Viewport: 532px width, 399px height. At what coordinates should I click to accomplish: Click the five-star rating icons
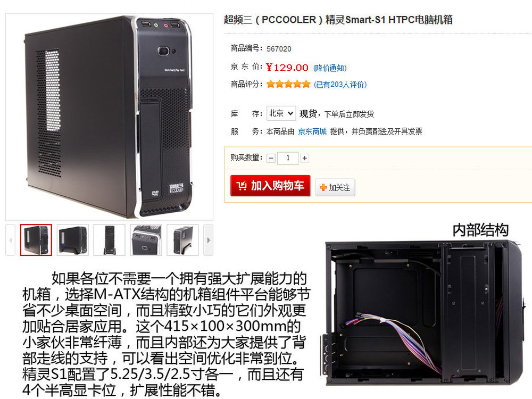(288, 84)
